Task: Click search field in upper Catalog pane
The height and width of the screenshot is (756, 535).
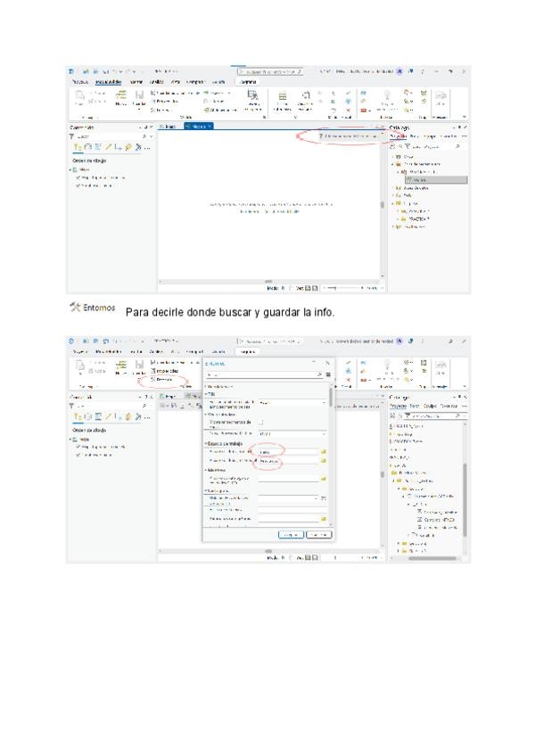Action: click(432, 146)
